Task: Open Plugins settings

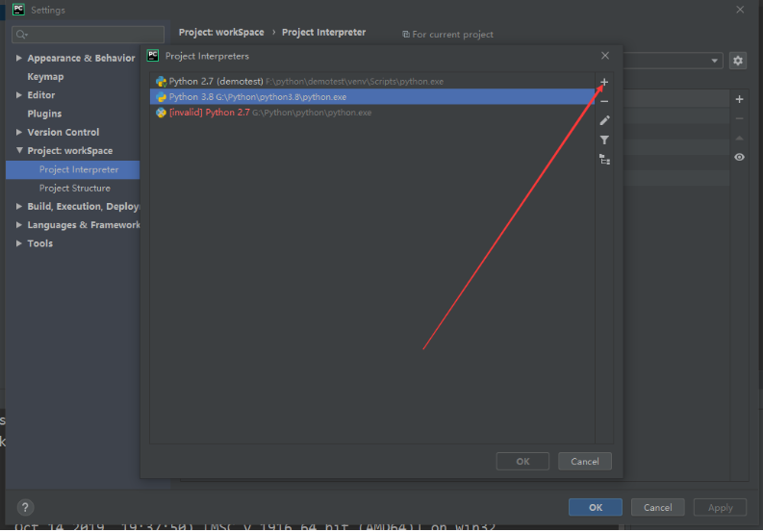Action: [44, 114]
